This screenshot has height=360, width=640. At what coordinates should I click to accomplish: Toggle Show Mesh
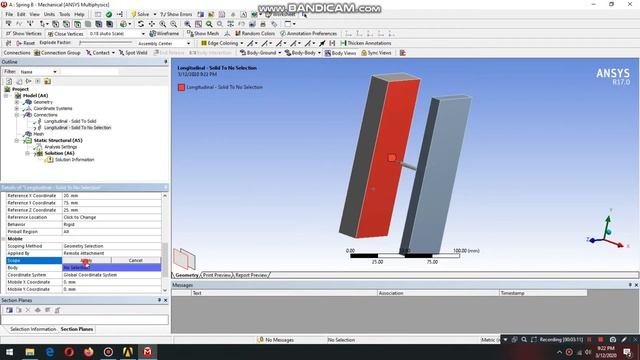[203, 33]
